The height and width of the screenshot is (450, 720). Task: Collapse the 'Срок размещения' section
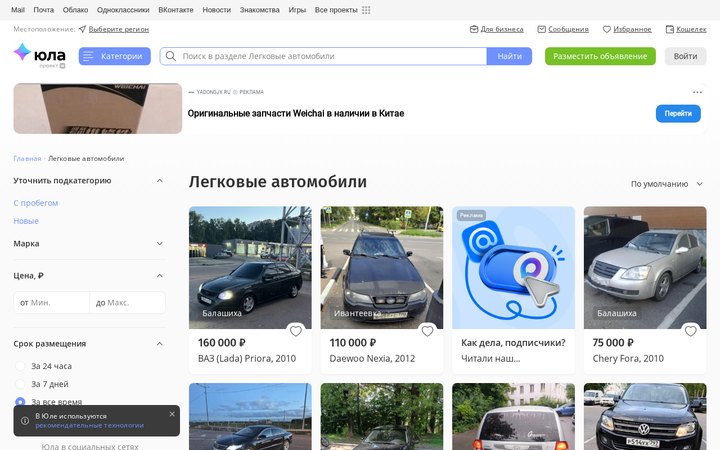[x=160, y=343]
